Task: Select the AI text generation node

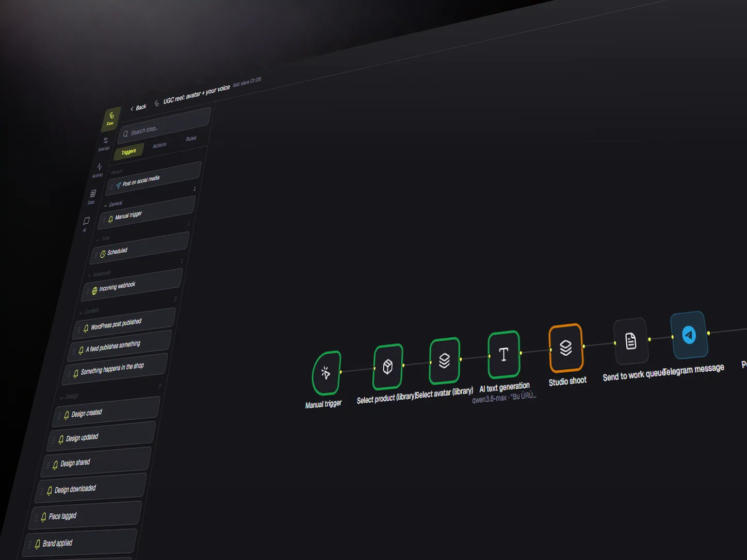Action: (x=504, y=355)
